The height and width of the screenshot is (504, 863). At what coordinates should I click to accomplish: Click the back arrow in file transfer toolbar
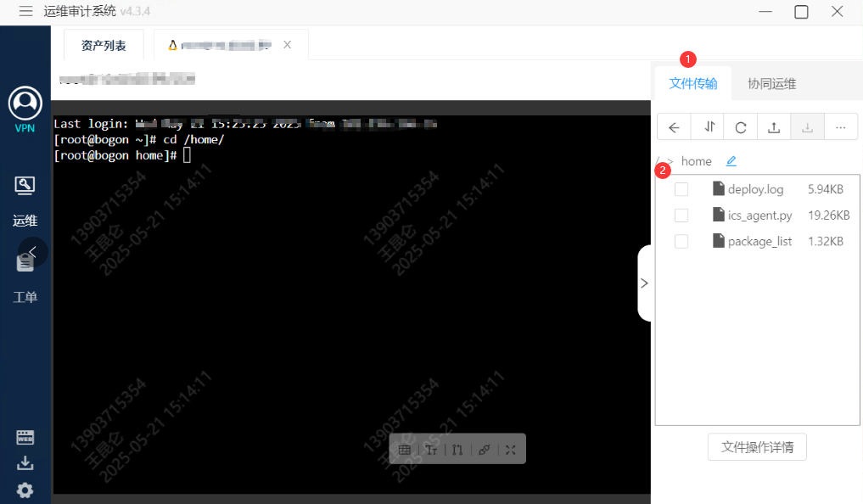click(674, 127)
